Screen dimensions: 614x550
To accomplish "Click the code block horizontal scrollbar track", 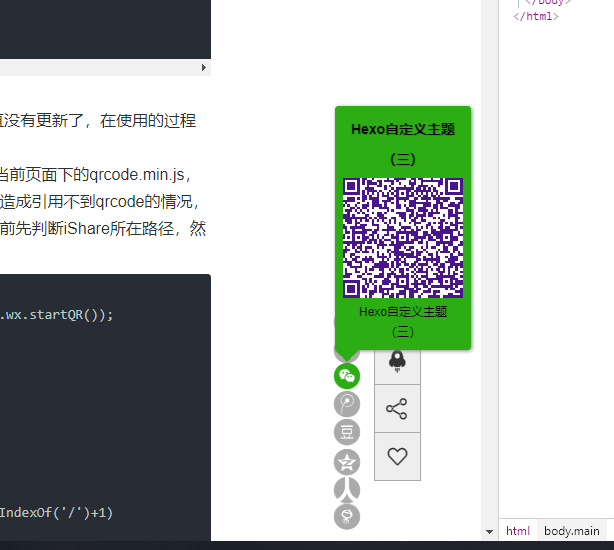I will tap(100, 67).
